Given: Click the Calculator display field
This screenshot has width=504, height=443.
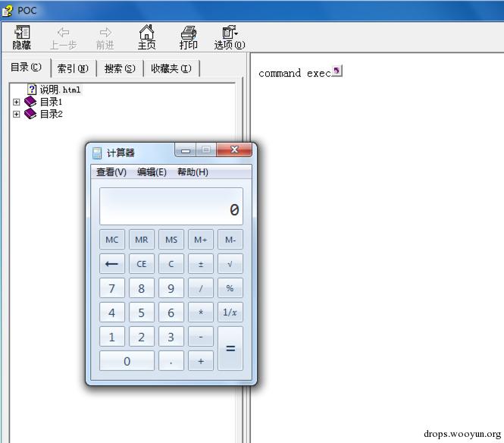Looking at the screenshot, I should pyautogui.click(x=171, y=206).
